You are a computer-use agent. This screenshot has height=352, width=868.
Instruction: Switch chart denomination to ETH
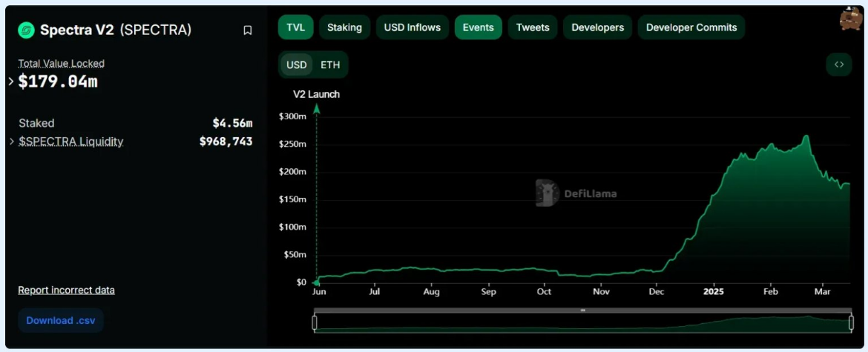pyautogui.click(x=330, y=64)
